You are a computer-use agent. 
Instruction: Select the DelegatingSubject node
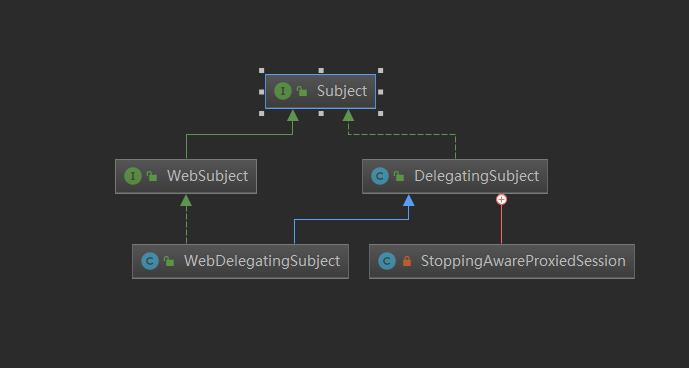pyautogui.click(x=455, y=176)
